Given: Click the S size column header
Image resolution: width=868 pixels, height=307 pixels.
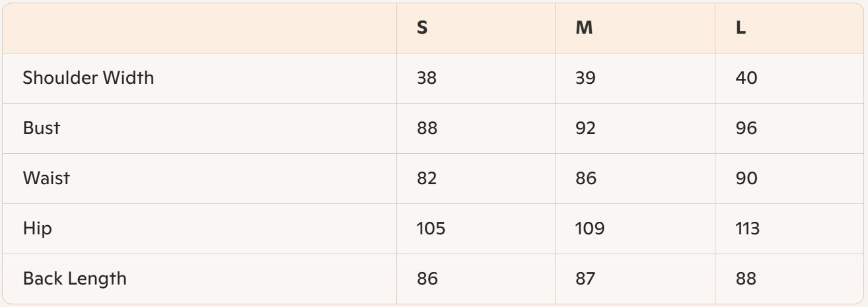Looking at the screenshot, I should click(x=422, y=29).
